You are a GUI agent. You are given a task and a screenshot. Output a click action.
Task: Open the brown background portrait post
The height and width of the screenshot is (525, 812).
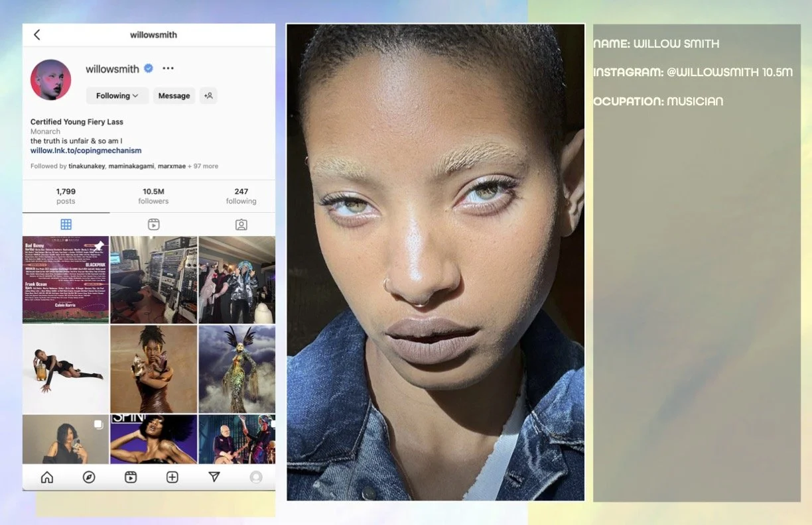tap(154, 369)
